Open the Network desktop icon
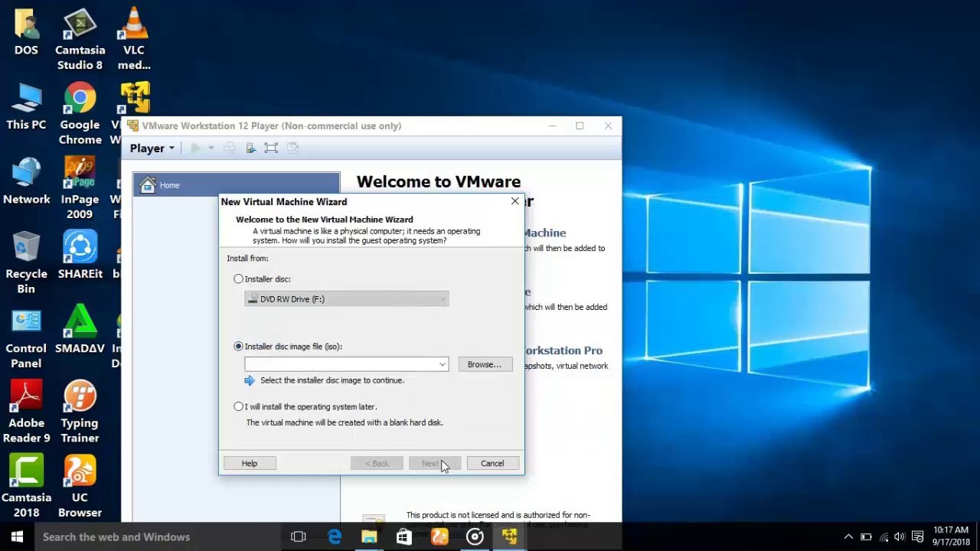980x551 pixels. pos(26,181)
